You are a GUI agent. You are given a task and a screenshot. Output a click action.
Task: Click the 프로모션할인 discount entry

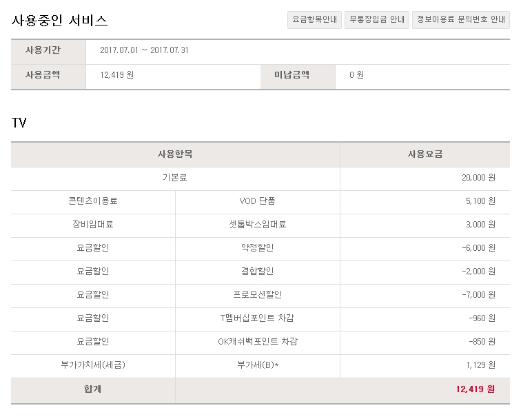[x=257, y=295]
